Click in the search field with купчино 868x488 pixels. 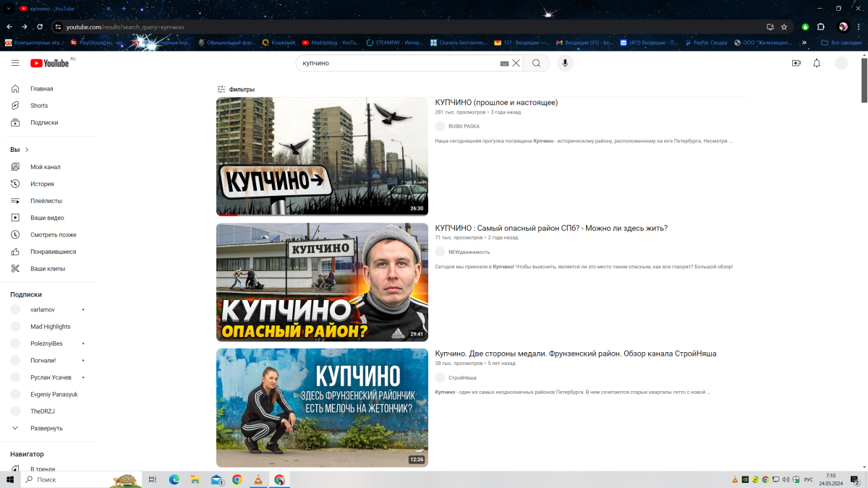coord(398,64)
